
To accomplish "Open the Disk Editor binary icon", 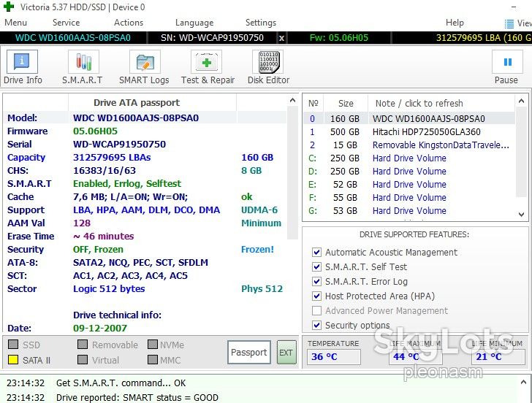I will coord(268,61).
